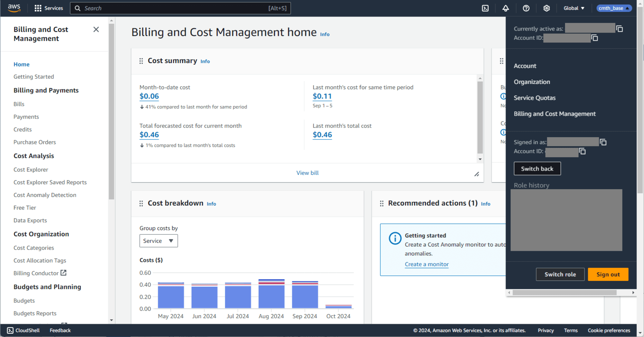Select Service Quotas in the account menu
Image resolution: width=644 pixels, height=337 pixels.
tap(535, 98)
